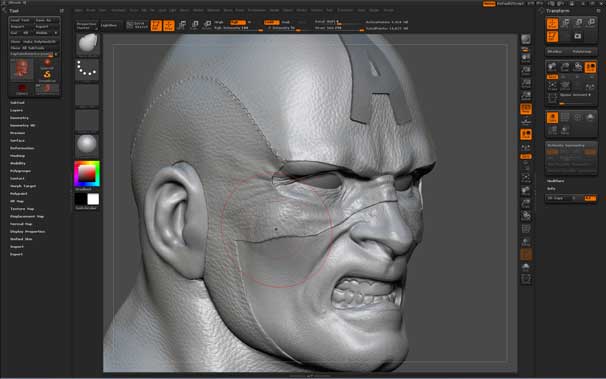The width and height of the screenshot is (606, 379).
Task: Open Quick Sketch in the top shelf
Action: [x=137, y=25]
